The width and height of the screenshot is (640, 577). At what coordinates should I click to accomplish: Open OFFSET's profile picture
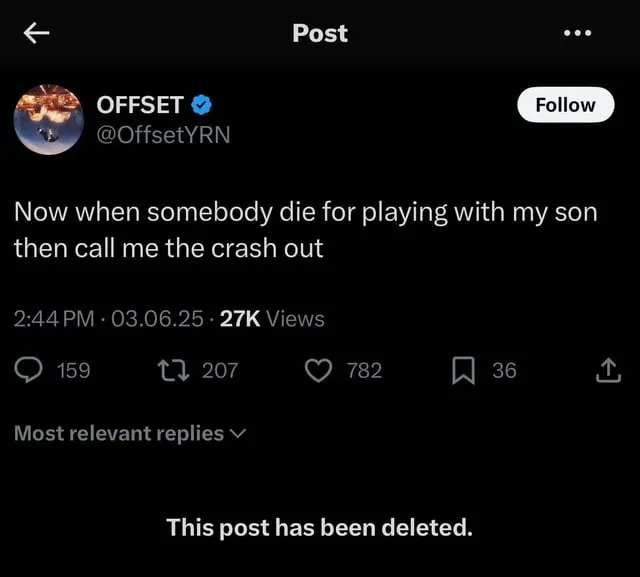(x=47, y=119)
